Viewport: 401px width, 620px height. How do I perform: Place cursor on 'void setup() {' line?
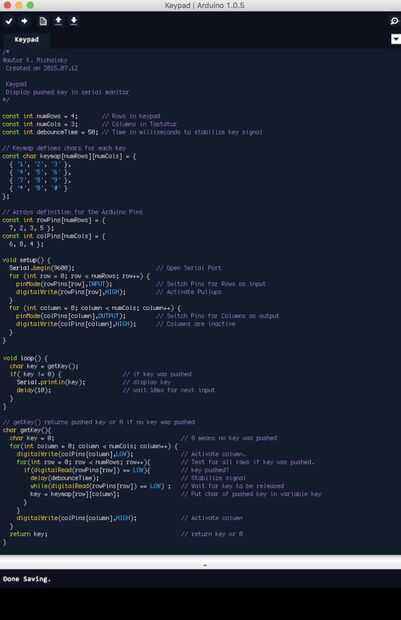(26, 260)
